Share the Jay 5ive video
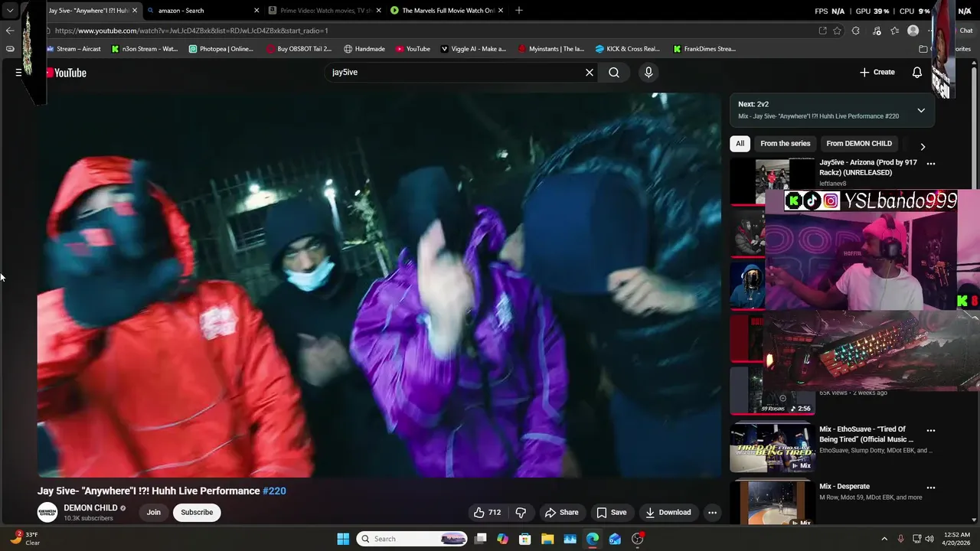980x551 pixels. coord(561,513)
